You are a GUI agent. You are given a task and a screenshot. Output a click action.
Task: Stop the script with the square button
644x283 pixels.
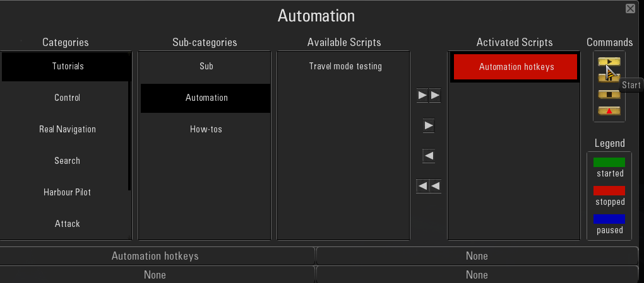[609, 95]
